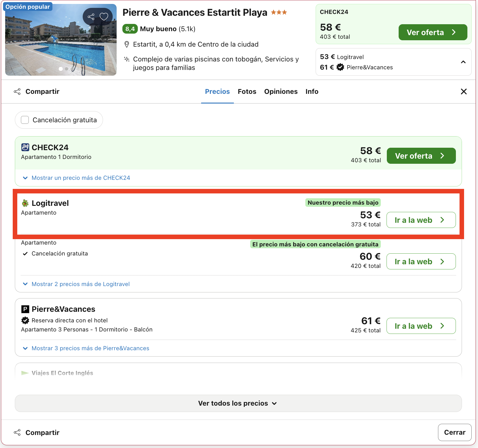
Task: Click the 53 € Logitravel summary line
Action: click(x=342, y=57)
